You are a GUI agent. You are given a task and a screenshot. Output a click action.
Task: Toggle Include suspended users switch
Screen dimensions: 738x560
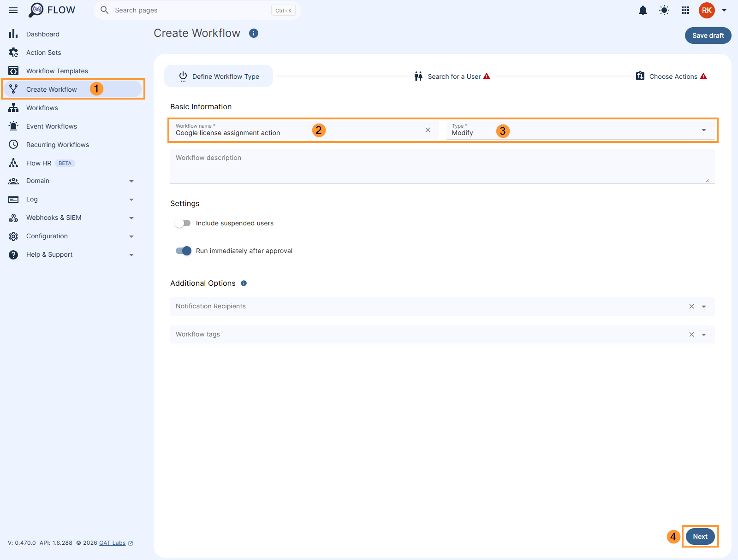[x=183, y=223]
